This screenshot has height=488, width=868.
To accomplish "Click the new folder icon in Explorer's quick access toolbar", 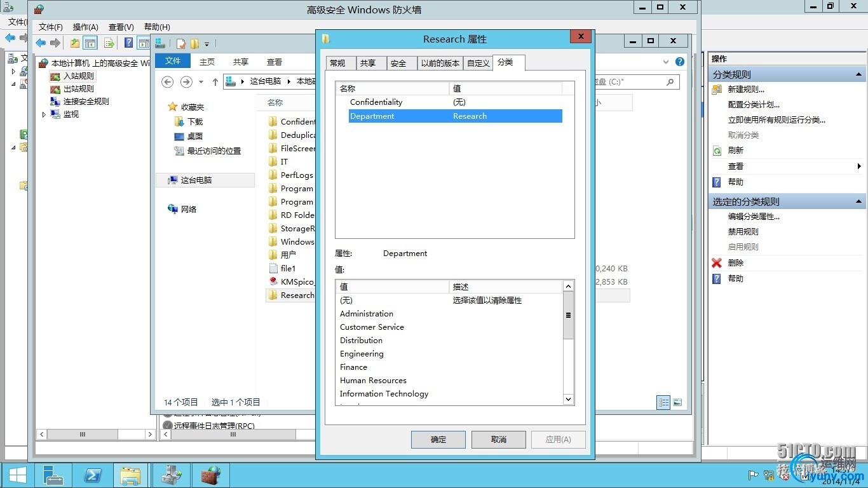I will [194, 44].
